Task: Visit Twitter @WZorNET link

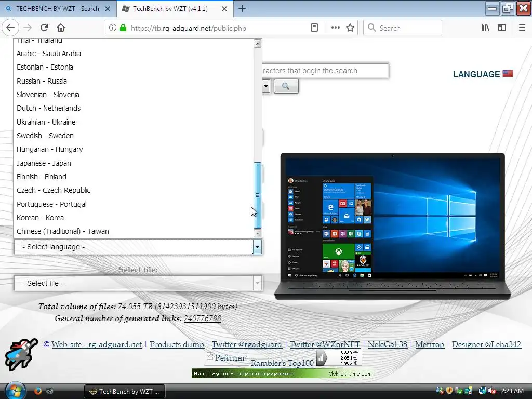Action: 325,344
